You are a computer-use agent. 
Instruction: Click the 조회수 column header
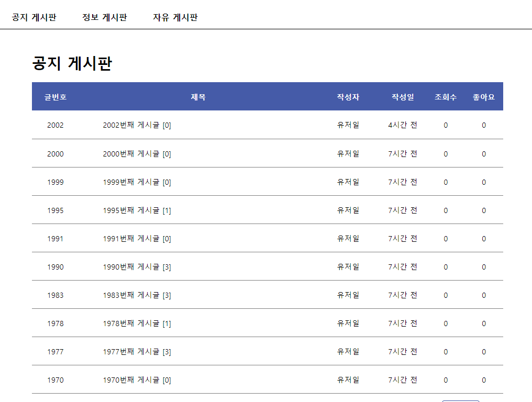446,97
